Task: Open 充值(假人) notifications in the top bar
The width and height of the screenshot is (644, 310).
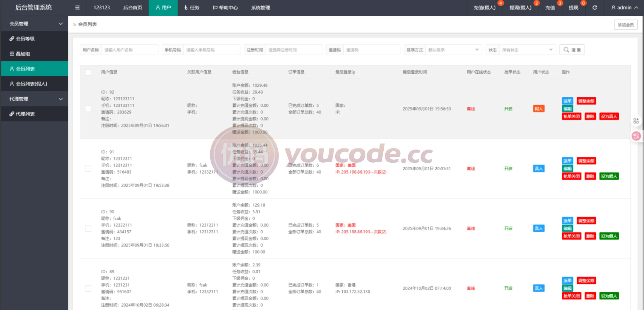Action: (485, 8)
